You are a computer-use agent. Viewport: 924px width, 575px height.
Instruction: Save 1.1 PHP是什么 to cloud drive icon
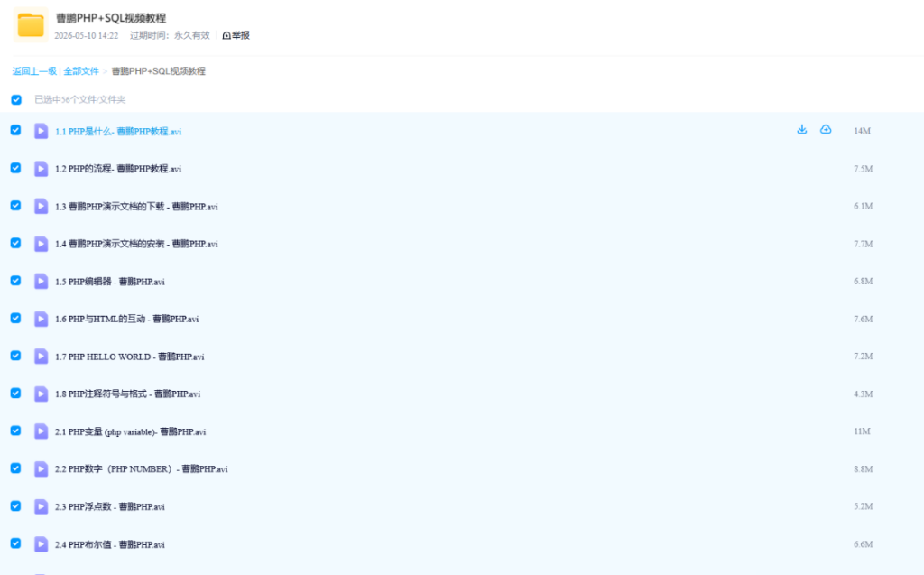pyautogui.click(x=826, y=129)
